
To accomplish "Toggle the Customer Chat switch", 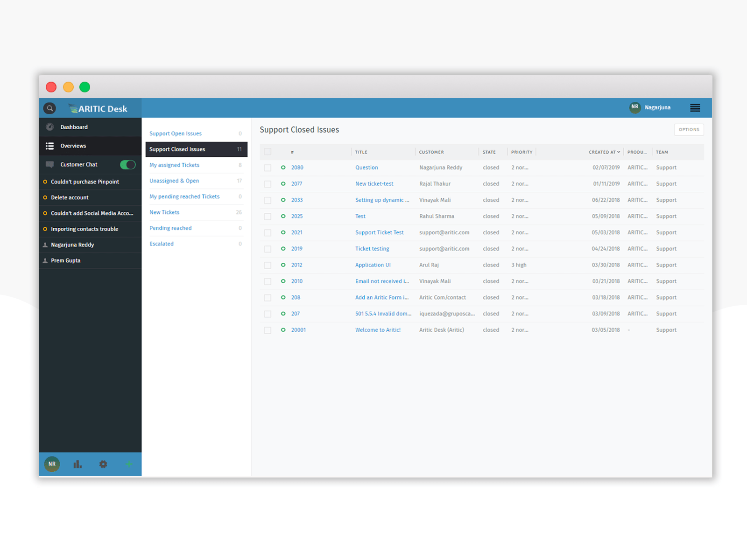I will 128,165.
